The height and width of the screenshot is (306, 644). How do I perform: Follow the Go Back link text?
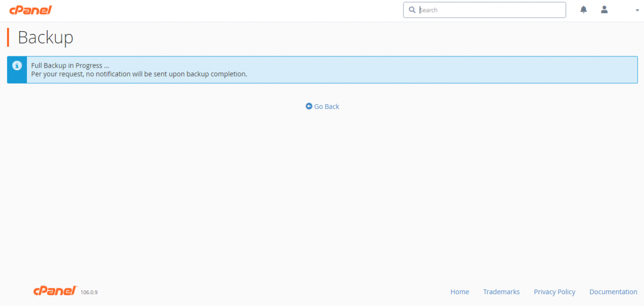326,106
